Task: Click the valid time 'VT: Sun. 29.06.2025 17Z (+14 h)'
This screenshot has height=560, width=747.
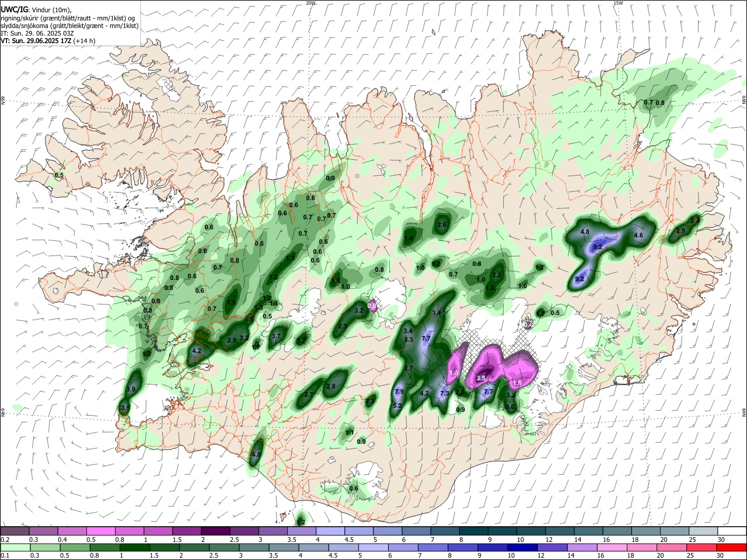Action: tap(47, 41)
